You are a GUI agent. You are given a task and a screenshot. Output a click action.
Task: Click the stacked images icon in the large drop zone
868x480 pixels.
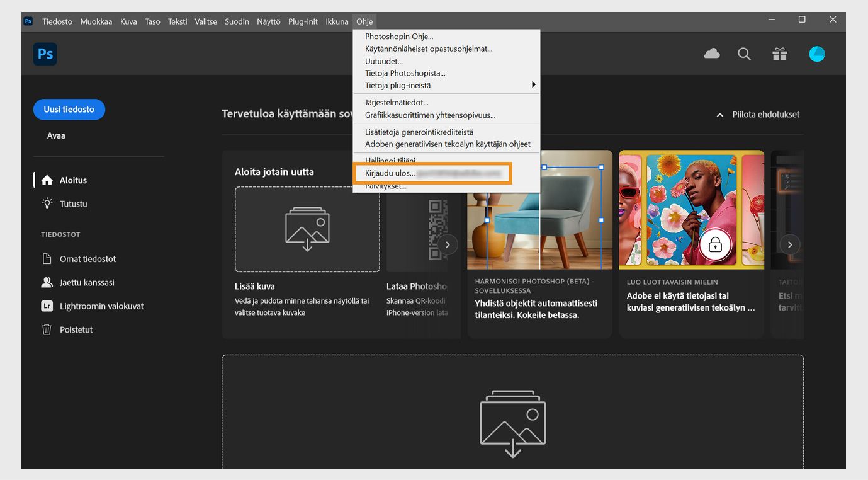point(513,423)
